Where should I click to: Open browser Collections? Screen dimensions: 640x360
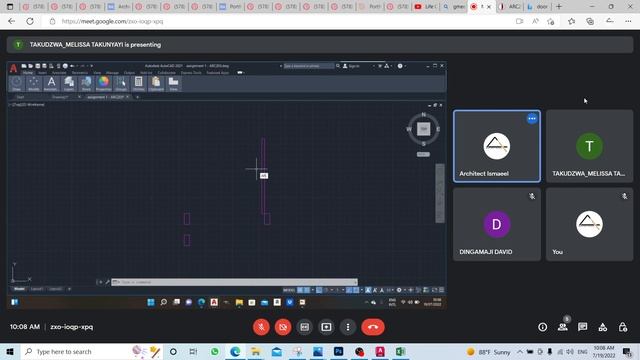[590, 21]
